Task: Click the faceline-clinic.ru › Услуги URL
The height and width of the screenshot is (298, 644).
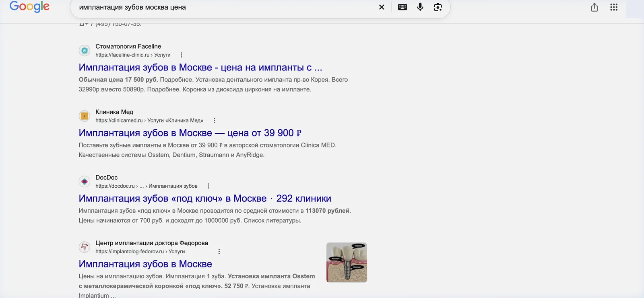Action: click(x=133, y=55)
